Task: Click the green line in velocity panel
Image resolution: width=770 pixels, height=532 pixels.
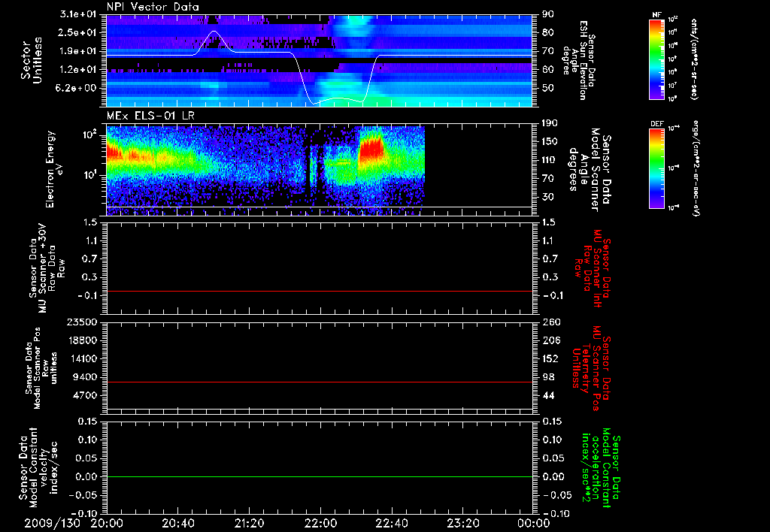Action: tap(320, 476)
